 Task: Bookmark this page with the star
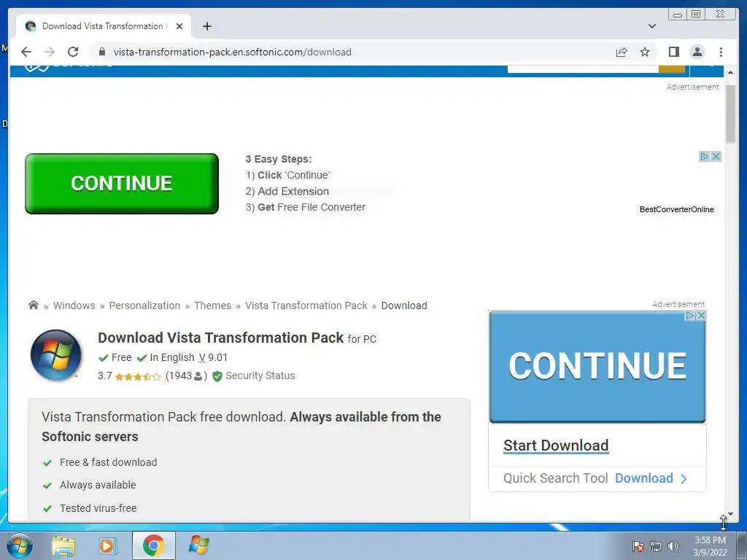tap(645, 52)
